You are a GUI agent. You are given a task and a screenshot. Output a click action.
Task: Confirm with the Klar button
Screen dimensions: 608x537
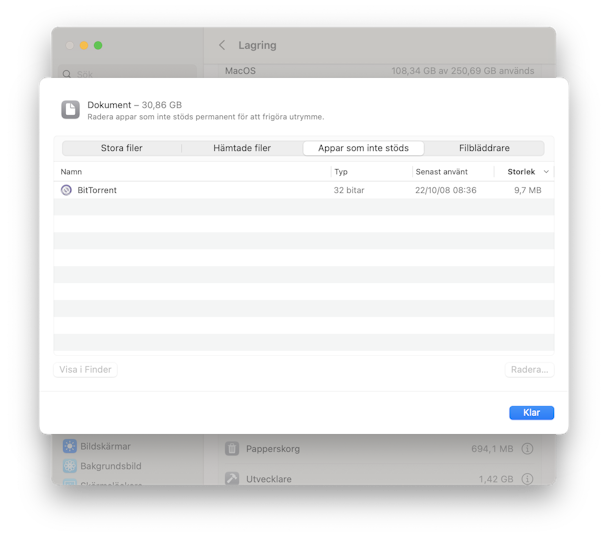[x=532, y=413]
